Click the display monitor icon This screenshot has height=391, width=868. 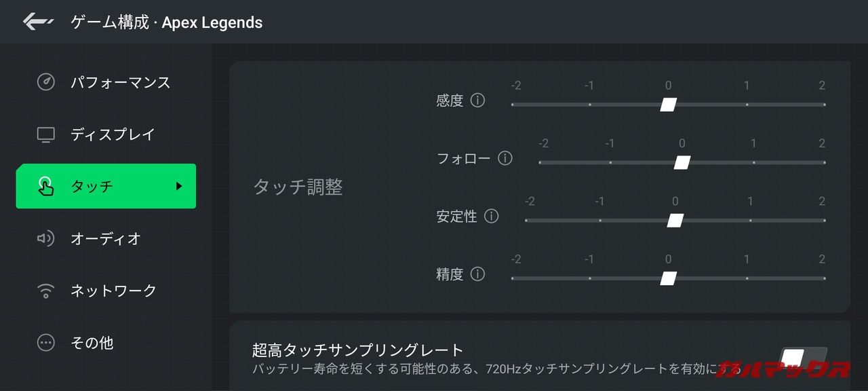click(x=45, y=134)
